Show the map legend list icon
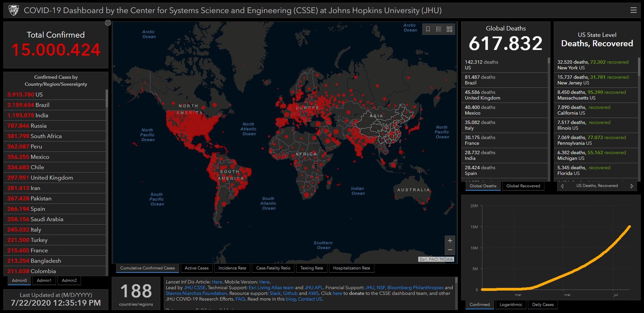 coord(438,29)
